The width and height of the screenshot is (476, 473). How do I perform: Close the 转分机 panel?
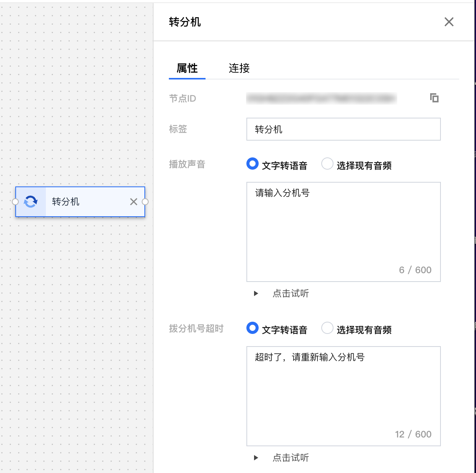[449, 22]
